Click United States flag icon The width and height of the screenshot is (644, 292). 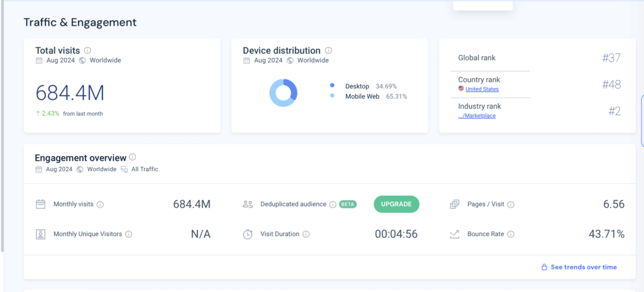click(461, 89)
